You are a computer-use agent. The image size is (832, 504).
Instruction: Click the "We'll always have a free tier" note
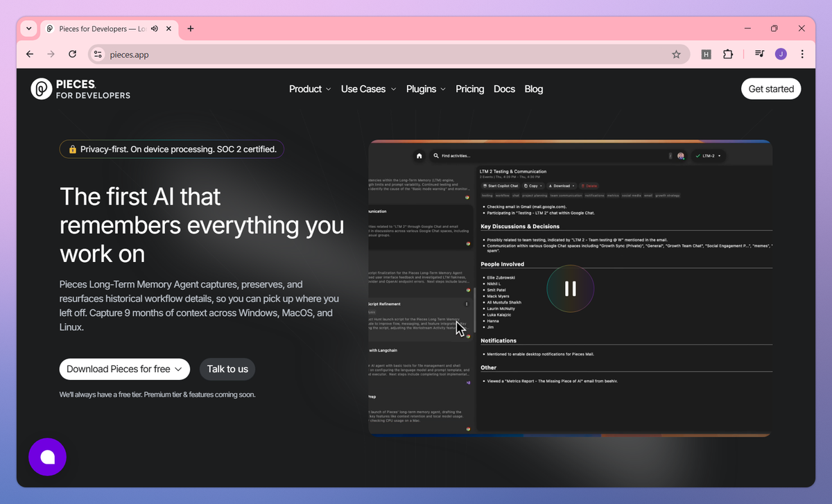tap(157, 394)
